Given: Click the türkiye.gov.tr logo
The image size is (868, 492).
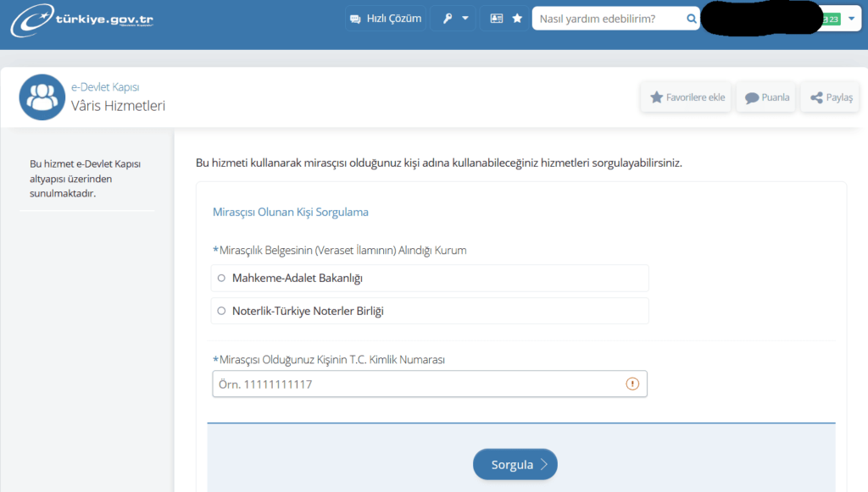Looking at the screenshot, I should pos(81,20).
